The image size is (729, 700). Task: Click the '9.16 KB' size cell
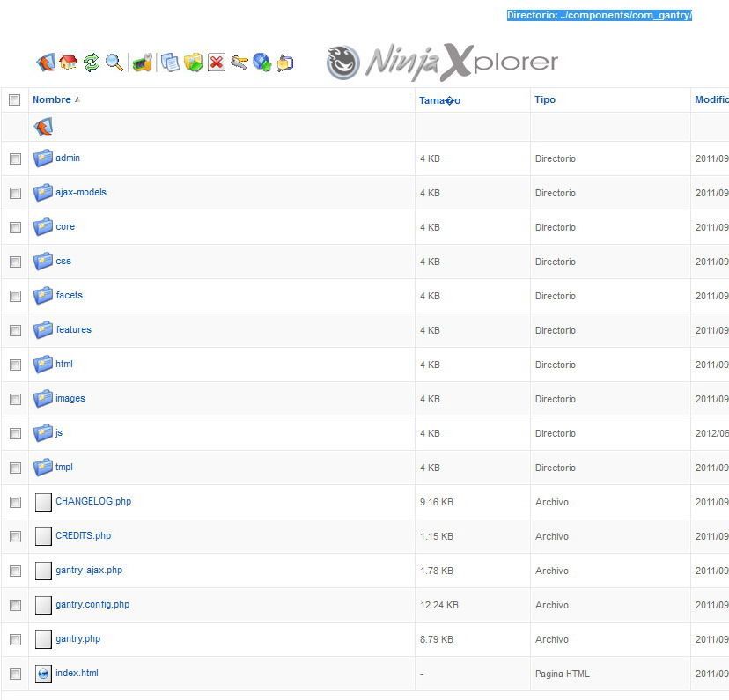tap(436, 502)
